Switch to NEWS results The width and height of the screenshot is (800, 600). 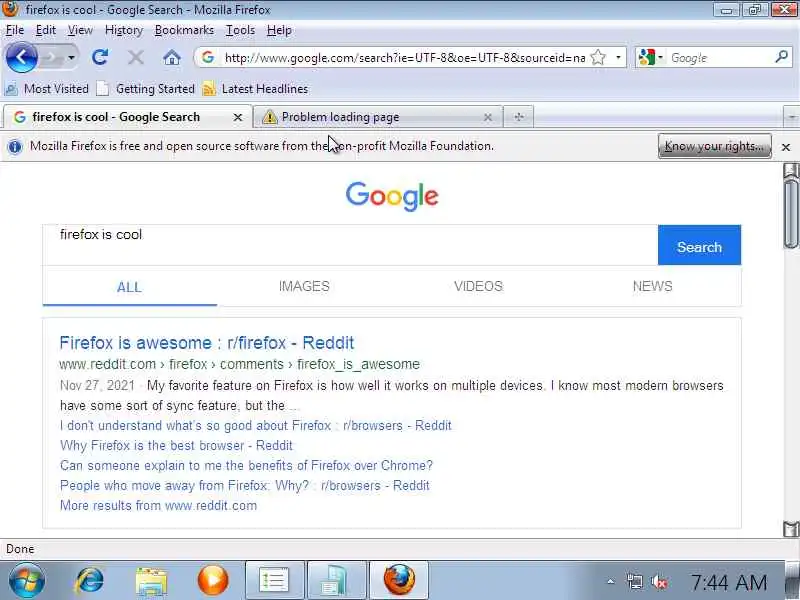[653, 286]
